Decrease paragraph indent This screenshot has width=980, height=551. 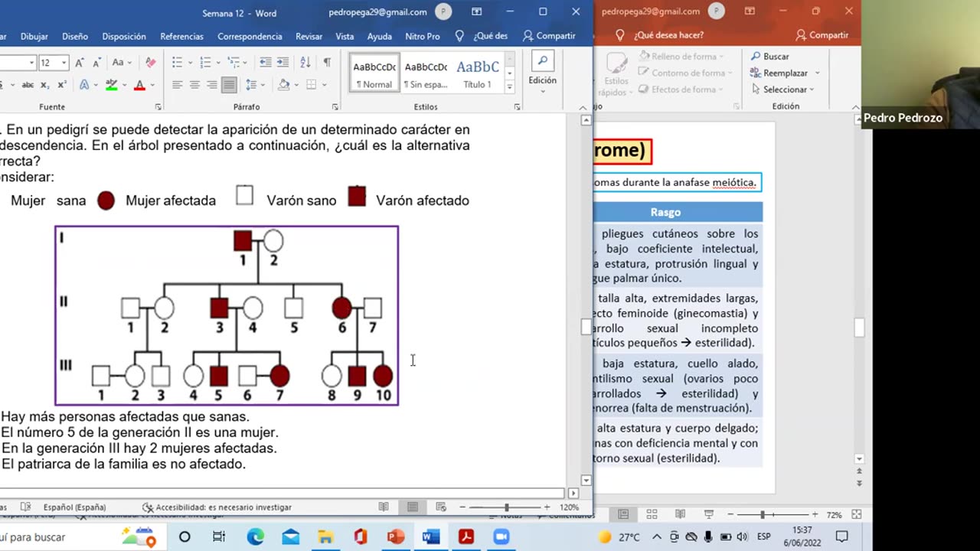coord(265,63)
